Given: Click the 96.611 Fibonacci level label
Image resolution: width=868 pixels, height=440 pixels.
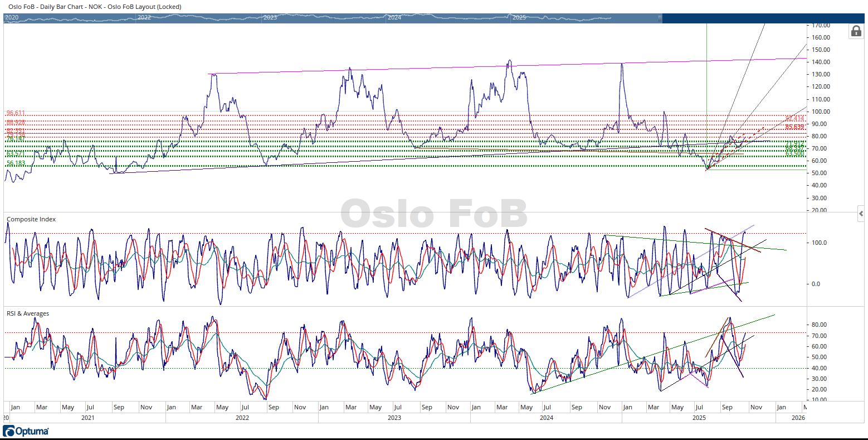Looking at the screenshot, I should click(16, 113).
